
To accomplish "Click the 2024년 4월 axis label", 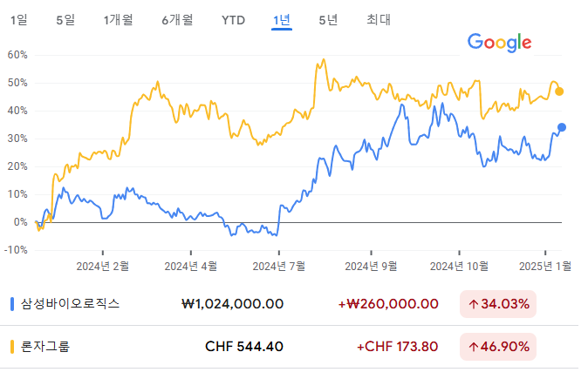I will (x=191, y=267).
